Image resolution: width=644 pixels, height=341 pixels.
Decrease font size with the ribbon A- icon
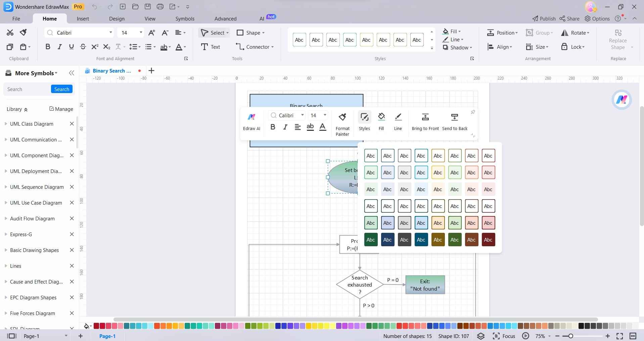(x=165, y=33)
